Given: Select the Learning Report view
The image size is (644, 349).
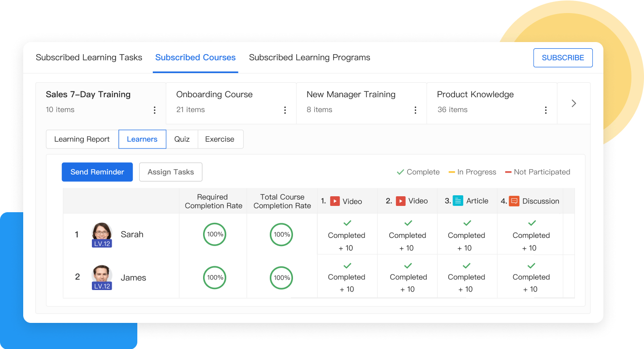Looking at the screenshot, I should coord(82,139).
